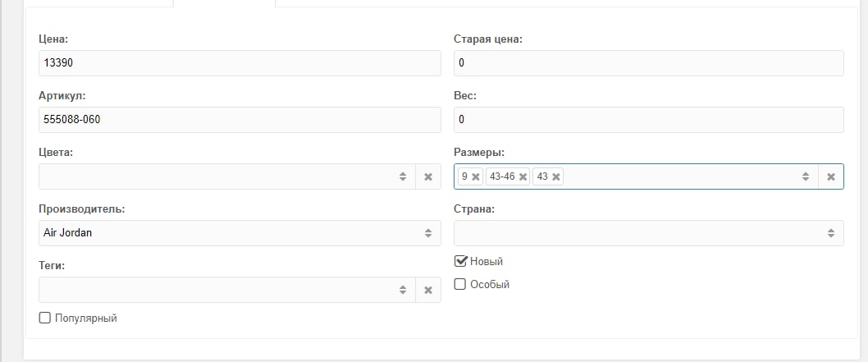Image resolution: width=868 pixels, height=362 pixels.
Task: Clear all selected sizes with X button
Action: [830, 176]
